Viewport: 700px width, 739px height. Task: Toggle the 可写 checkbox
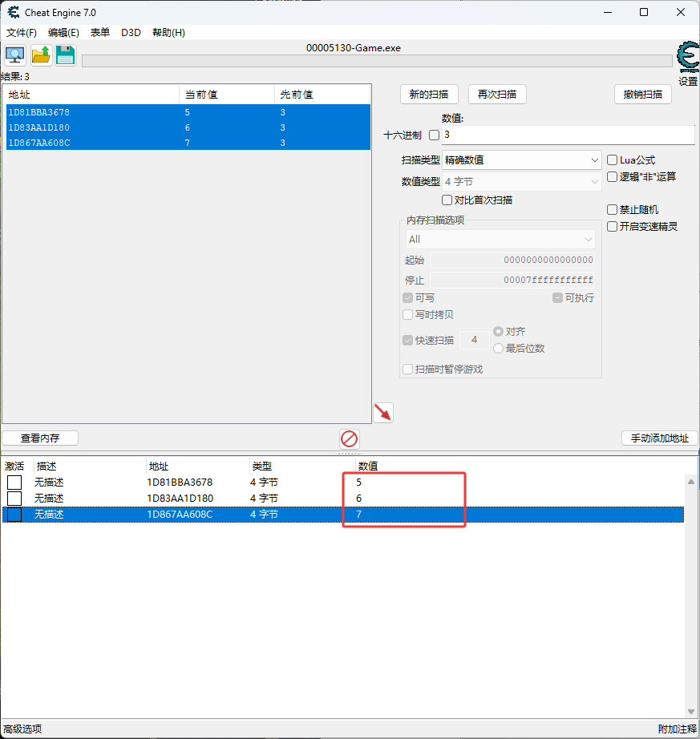[408, 298]
